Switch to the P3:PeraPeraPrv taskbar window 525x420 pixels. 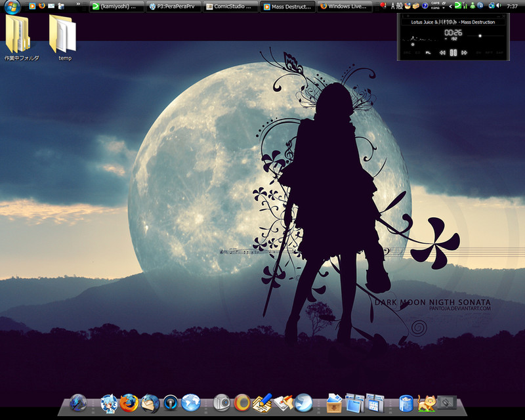174,7
